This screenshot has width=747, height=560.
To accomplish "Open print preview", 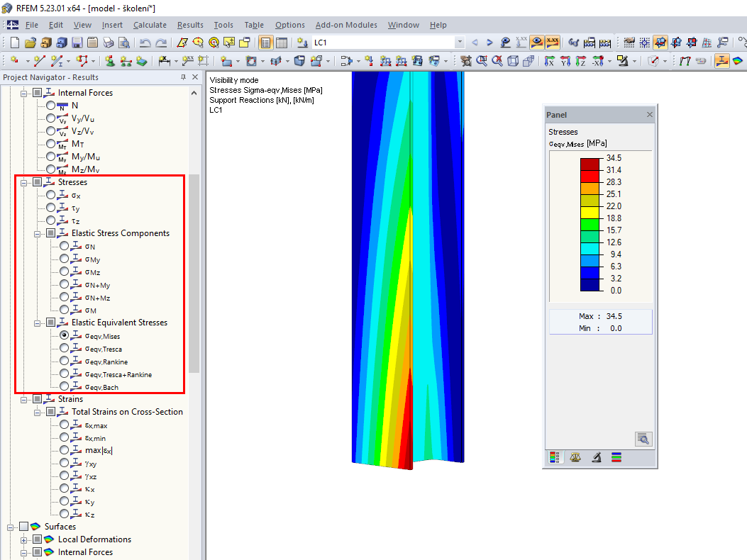I will (x=124, y=43).
